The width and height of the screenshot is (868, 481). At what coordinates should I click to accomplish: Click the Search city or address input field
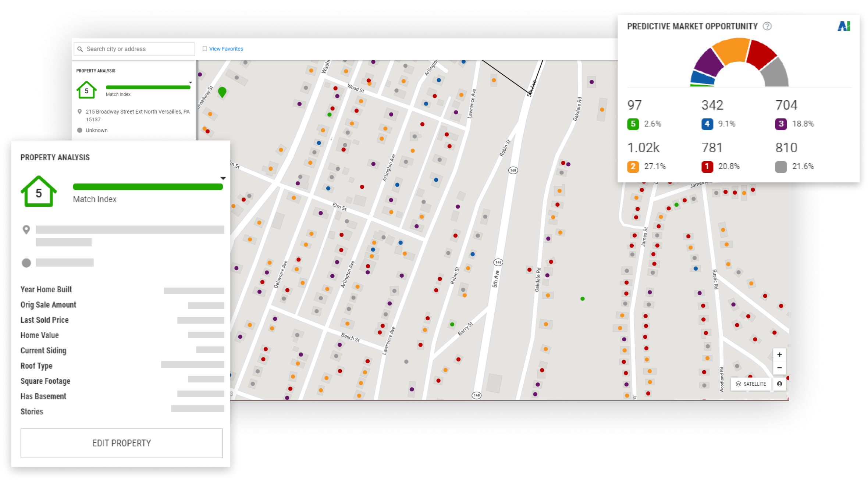[135, 49]
